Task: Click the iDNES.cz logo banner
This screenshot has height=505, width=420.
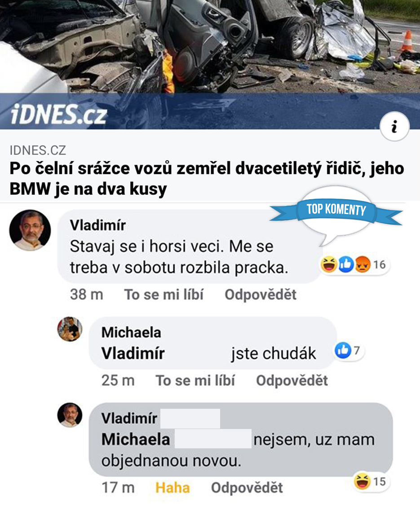Action: (x=58, y=113)
